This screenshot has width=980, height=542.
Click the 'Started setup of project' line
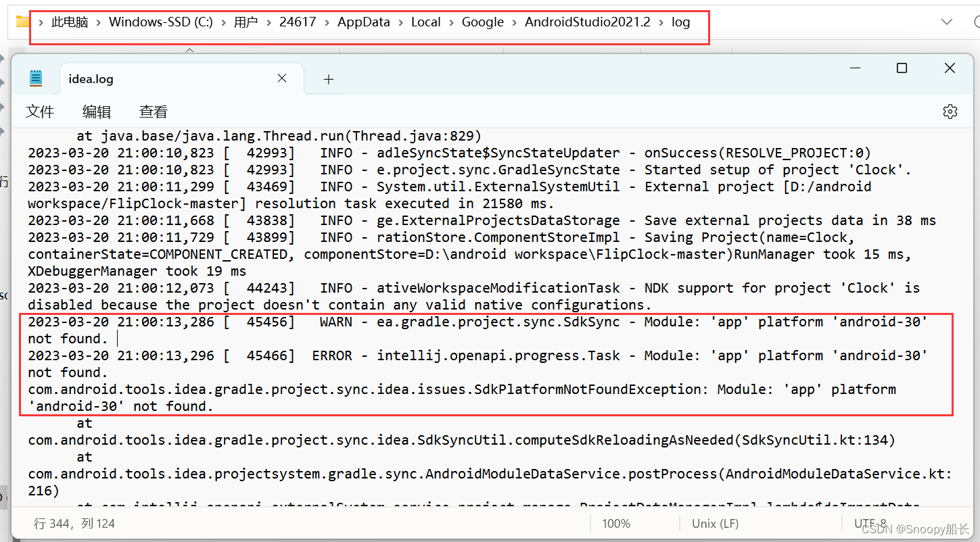click(x=470, y=170)
